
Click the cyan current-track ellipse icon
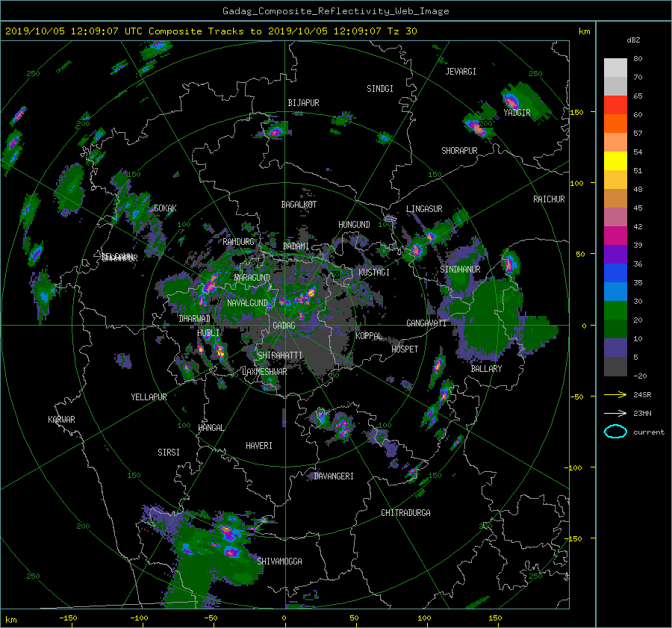coord(615,432)
